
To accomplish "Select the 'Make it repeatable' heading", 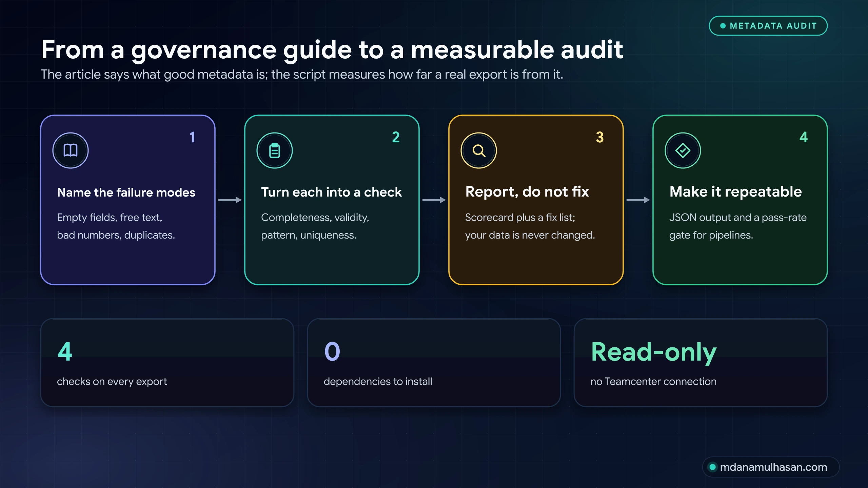I will point(736,192).
